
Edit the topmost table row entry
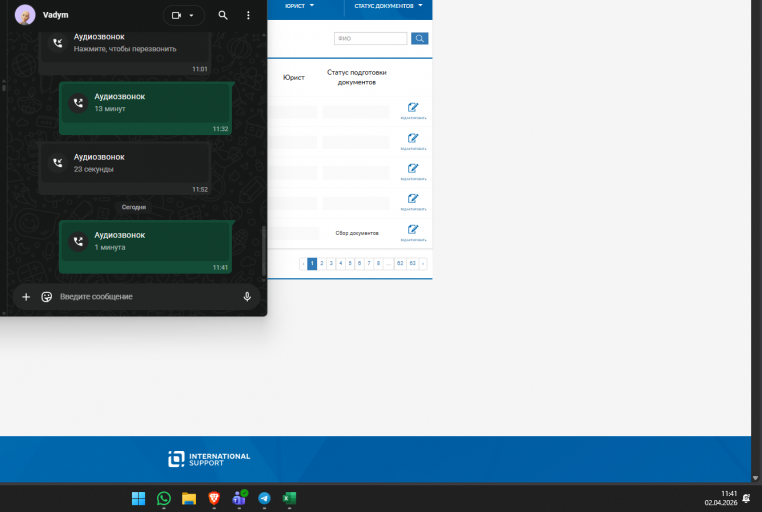coord(413,111)
